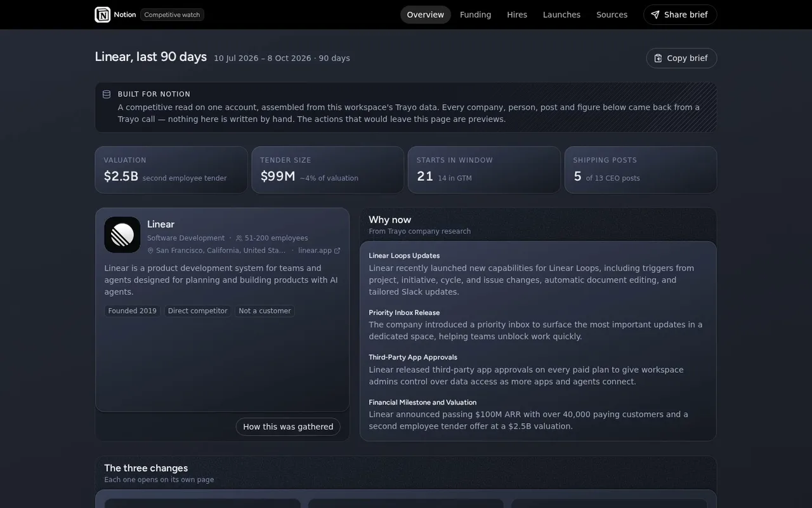Image resolution: width=812 pixels, height=508 pixels.
Task: Click the Direct competitor tag
Action: click(x=197, y=311)
